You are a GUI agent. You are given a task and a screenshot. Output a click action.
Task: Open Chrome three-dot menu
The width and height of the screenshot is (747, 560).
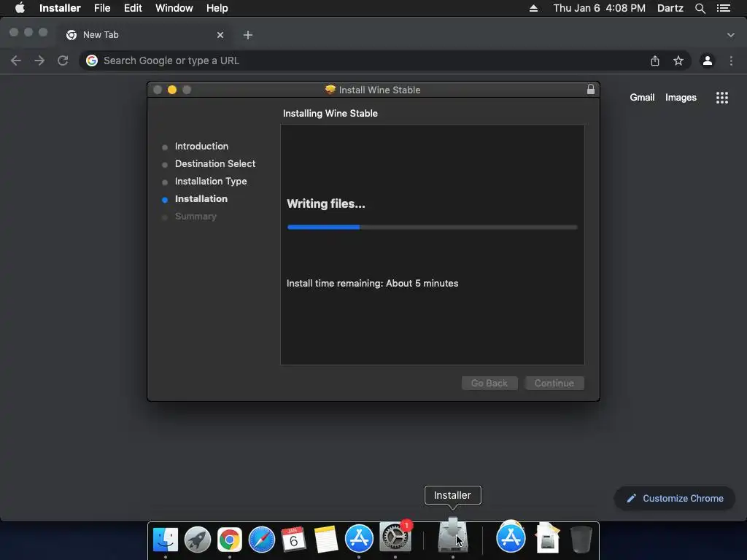pos(731,61)
